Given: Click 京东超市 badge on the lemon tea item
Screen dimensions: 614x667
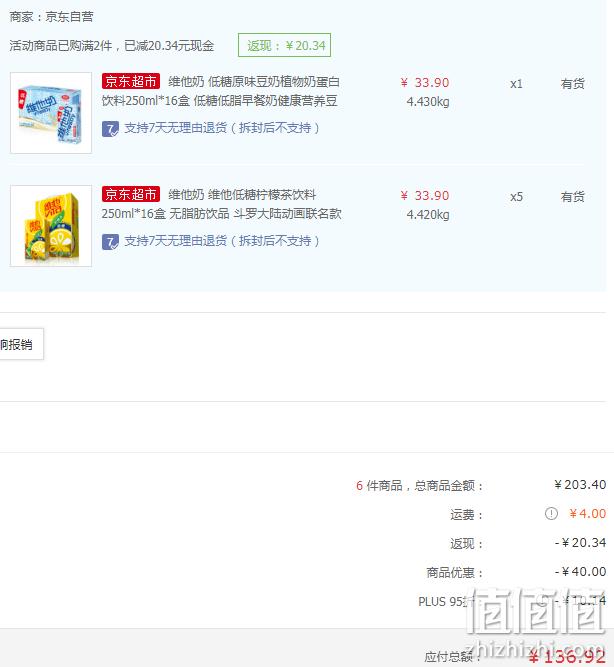Looking at the screenshot, I should (131, 194).
